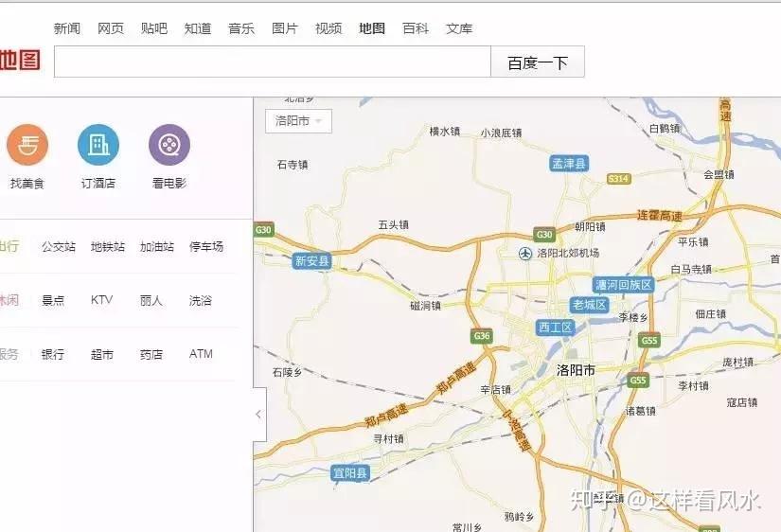
Task: Click the S314 road shield marker
Action: 618,179
